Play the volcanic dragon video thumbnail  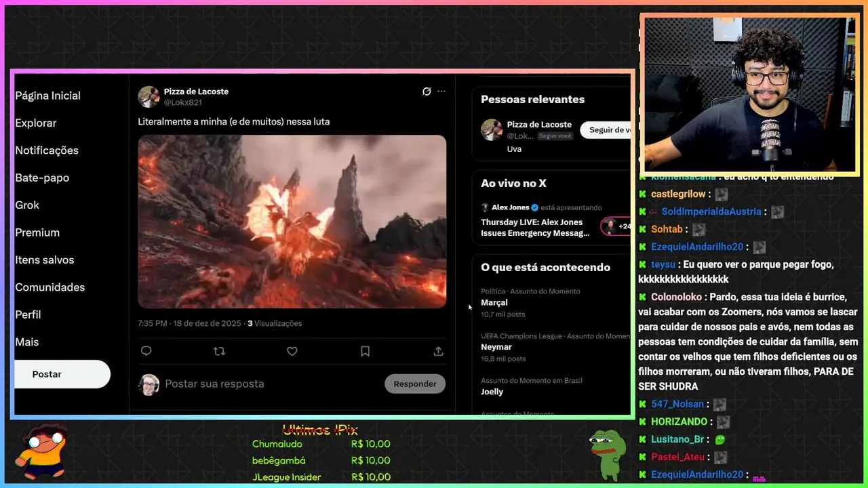(x=292, y=222)
